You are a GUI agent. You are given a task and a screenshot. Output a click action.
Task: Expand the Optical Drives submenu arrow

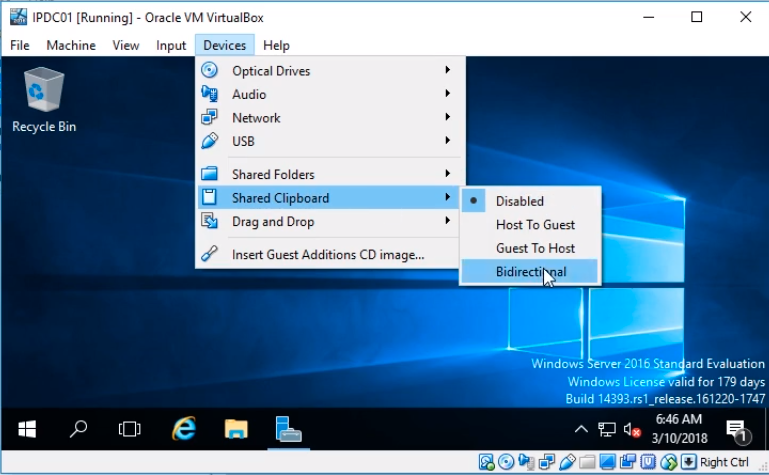(447, 70)
